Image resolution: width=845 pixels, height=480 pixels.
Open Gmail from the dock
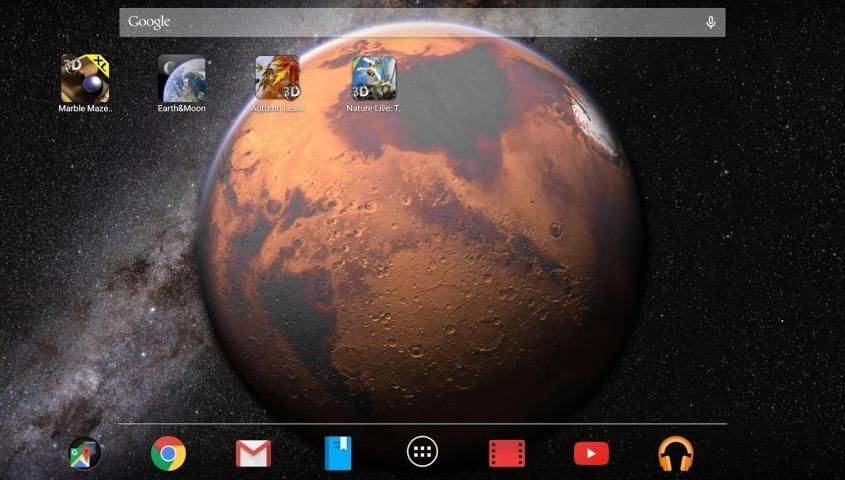253,454
